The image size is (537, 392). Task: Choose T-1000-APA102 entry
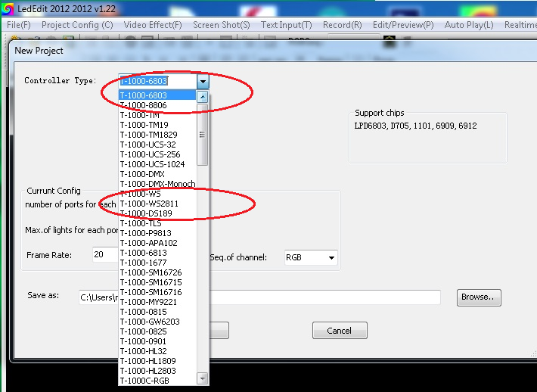click(157, 243)
